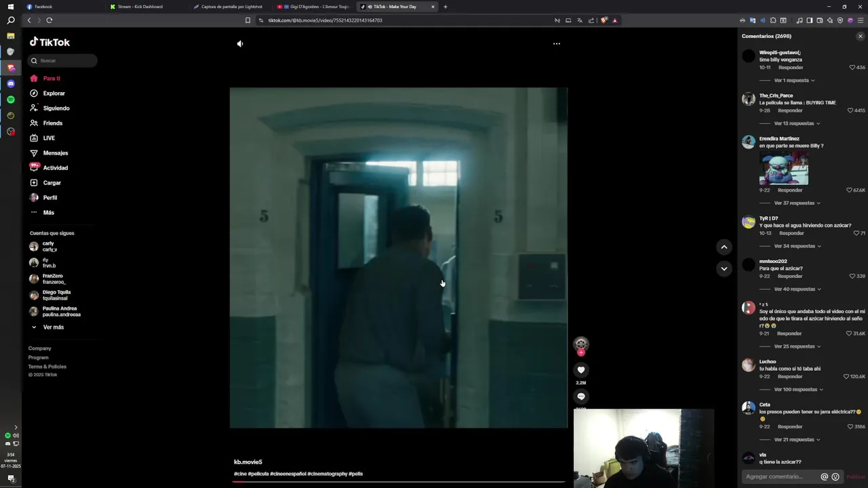Like Luchoo's comment with 120.6K likes
The width and height of the screenshot is (868, 488).
846,377
